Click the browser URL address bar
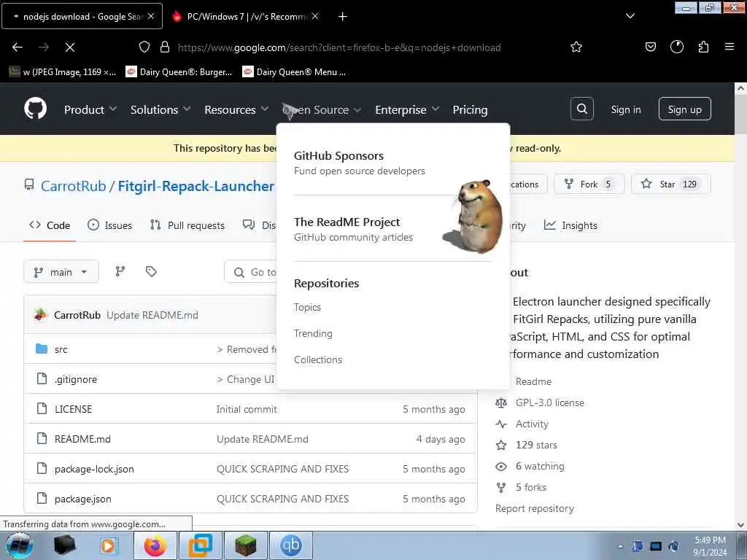The width and height of the screenshot is (747, 560). 338,47
